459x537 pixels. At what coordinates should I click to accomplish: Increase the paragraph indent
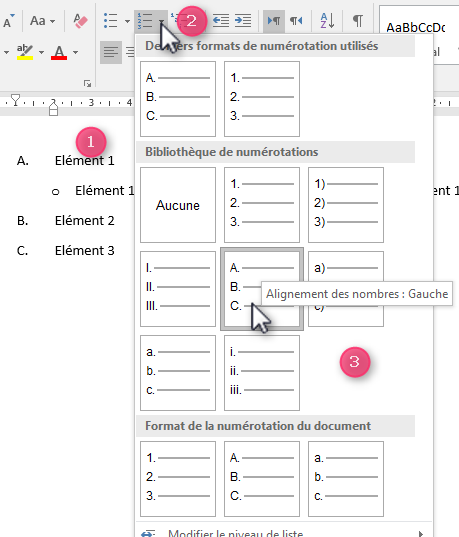tap(243, 21)
